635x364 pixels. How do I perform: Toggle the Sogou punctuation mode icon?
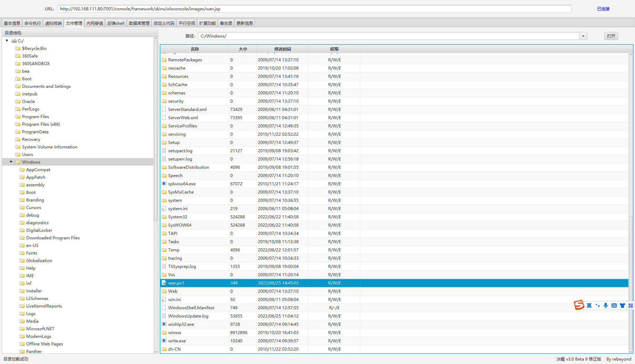coord(597,305)
